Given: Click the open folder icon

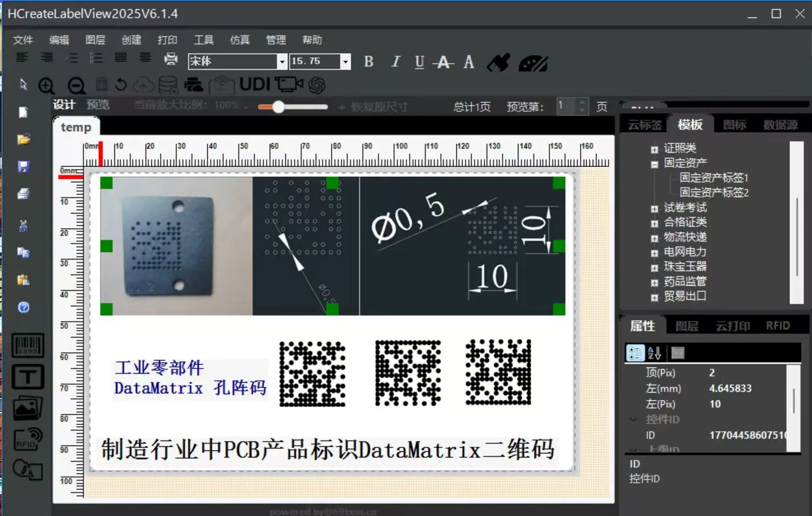Looking at the screenshot, I should click(24, 139).
